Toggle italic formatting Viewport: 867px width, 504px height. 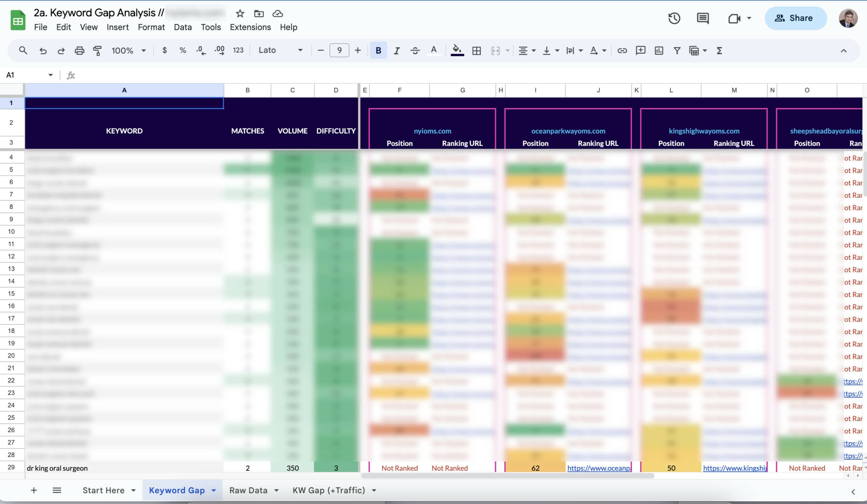pos(396,50)
